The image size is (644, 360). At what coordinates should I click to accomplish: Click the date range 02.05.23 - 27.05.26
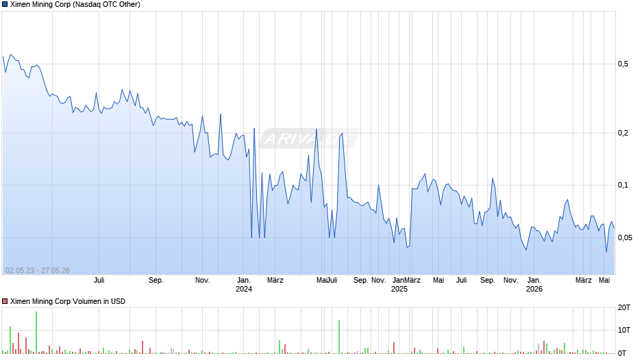click(x=38, y=270)
